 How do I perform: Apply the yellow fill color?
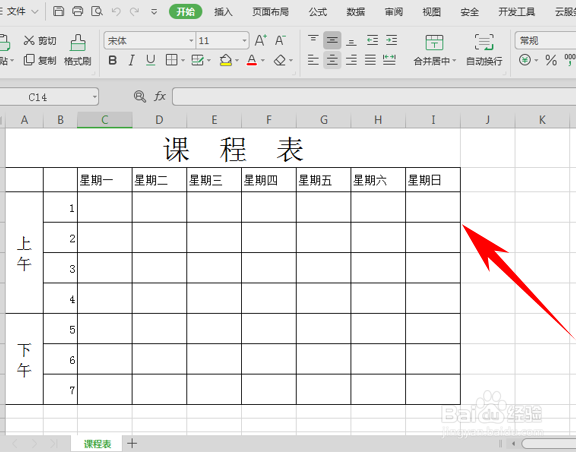226,60
